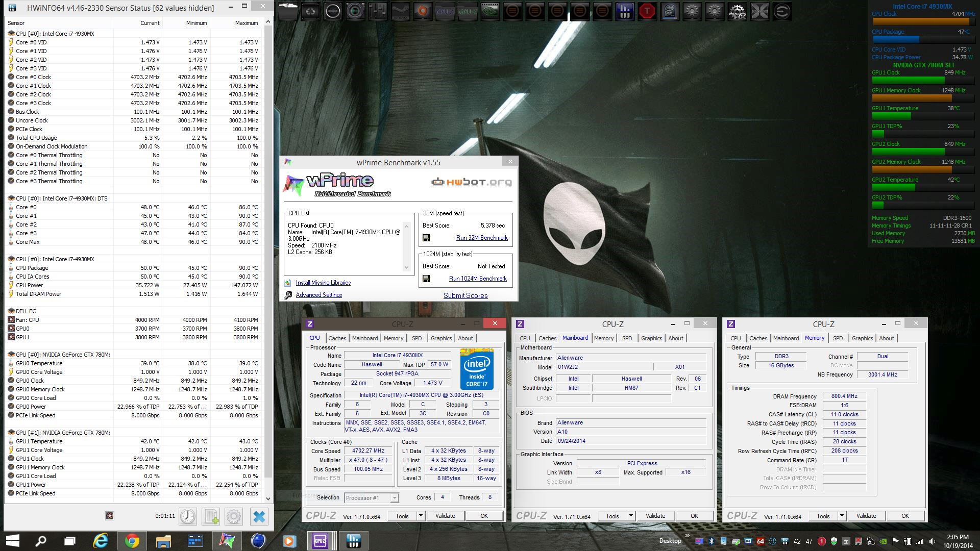Open the triple-gears dock icon

737,11
